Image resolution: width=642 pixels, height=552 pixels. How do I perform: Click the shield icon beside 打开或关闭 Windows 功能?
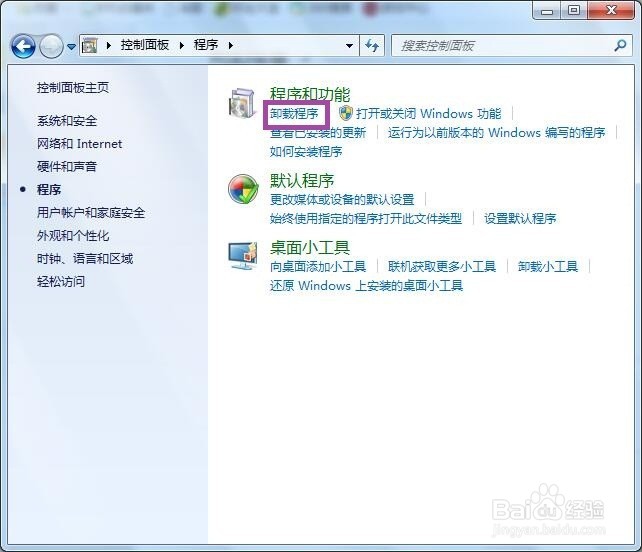coord(346,113)
